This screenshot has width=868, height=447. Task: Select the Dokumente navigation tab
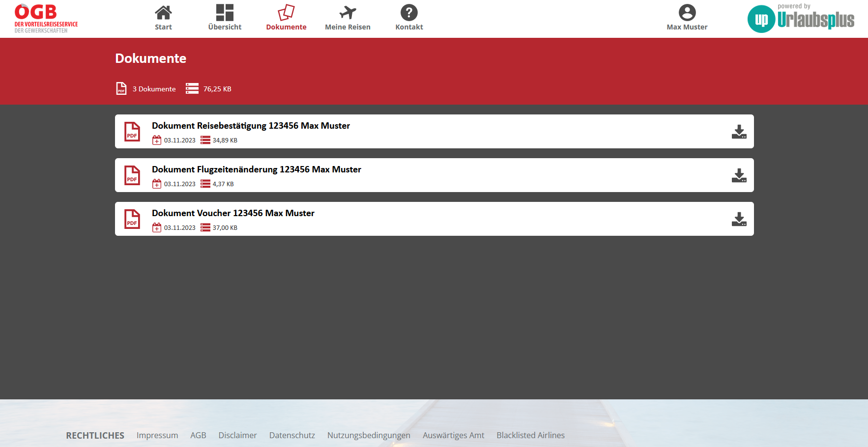coord(286,18)
